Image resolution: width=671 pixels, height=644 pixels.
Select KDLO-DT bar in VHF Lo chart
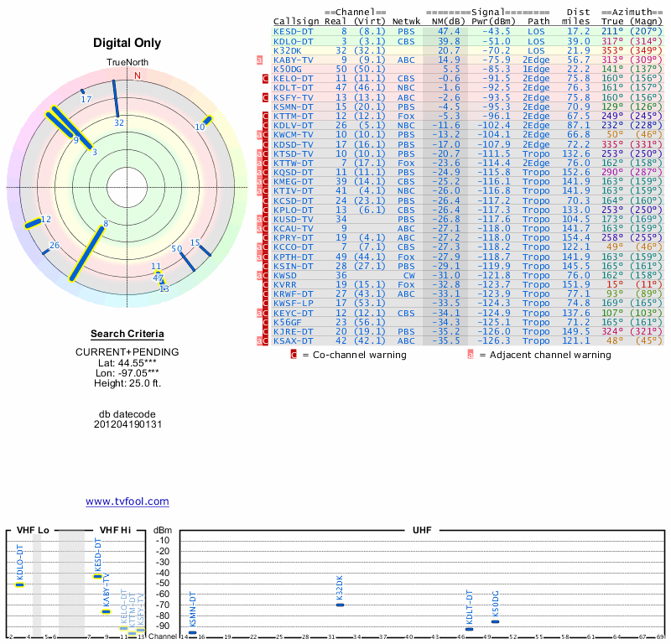click(20, 584)
